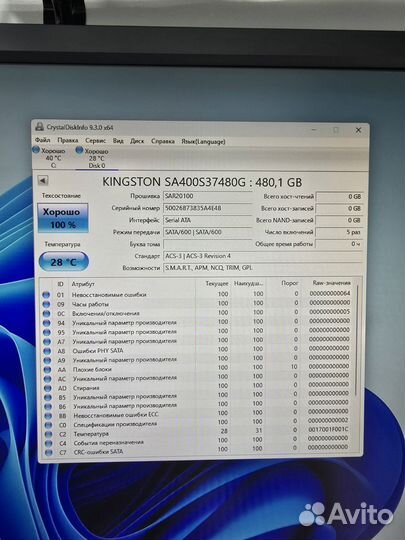Click the status icon of attribute C2
This screenshot has height=540, width=405.
click(49, 435)
